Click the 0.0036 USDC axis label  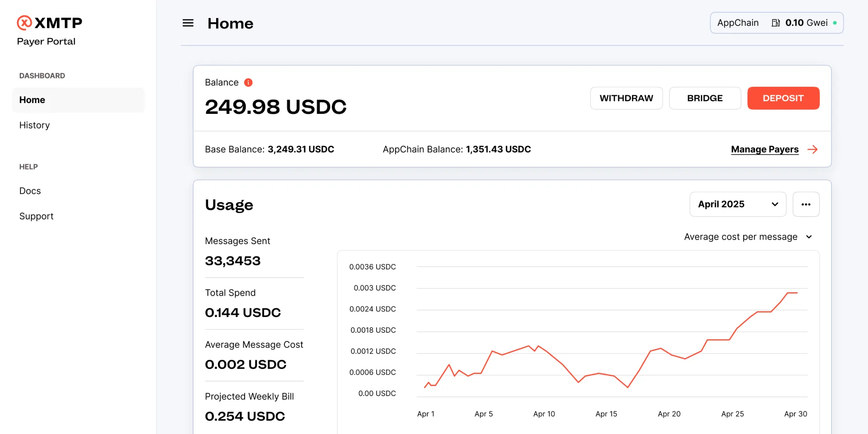pos(373,267)
